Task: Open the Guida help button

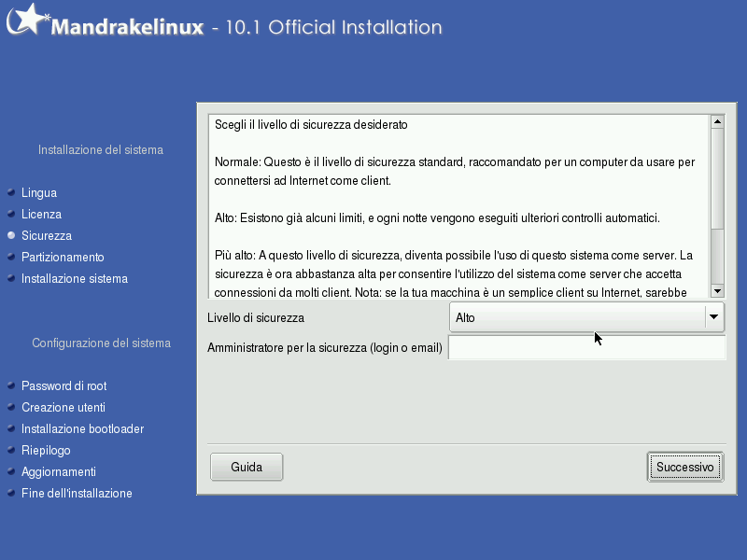Action: pyautogui.click(x=247, y=467)
